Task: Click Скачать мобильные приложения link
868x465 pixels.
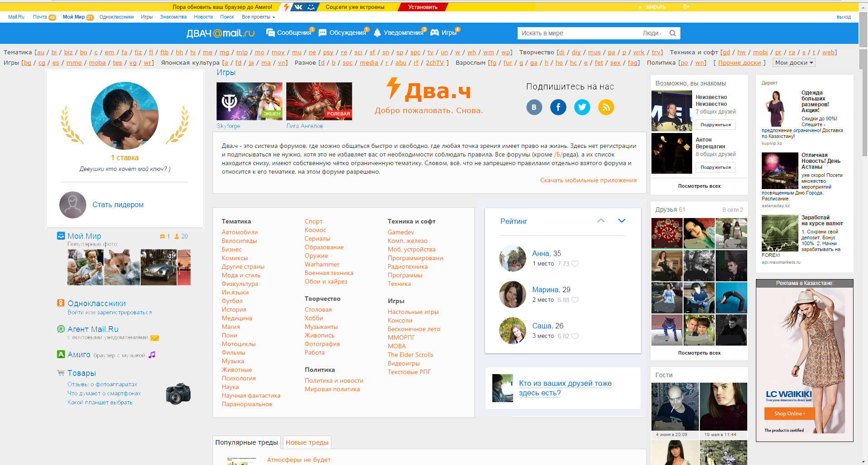Action: tap(588, 180)
